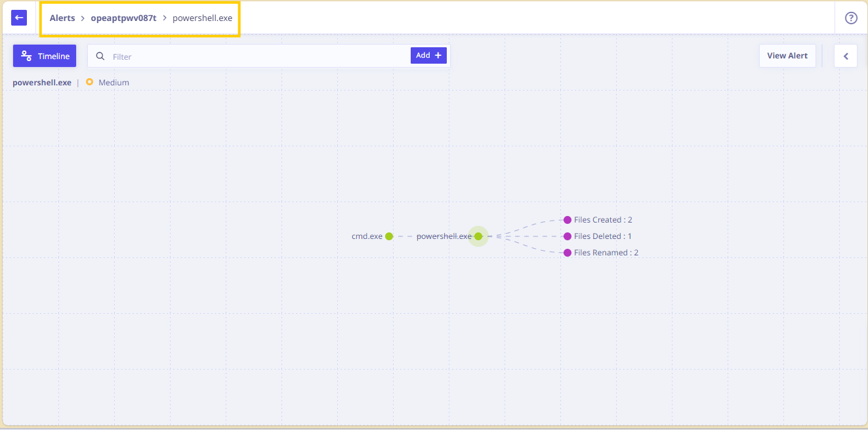Open opeaptpwv087t in breadcrumb
The height and width of the screenshot is (430, 868).
click(123, 18)
